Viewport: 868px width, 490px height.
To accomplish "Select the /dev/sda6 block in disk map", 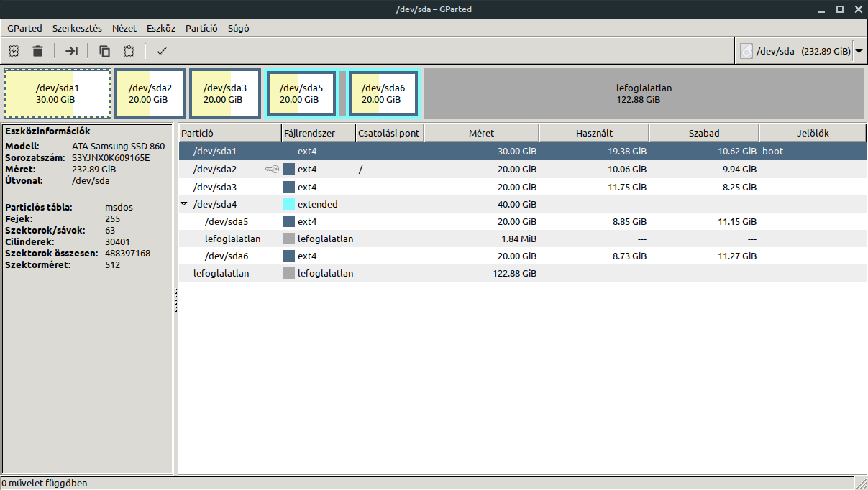I will click(383, 93).
